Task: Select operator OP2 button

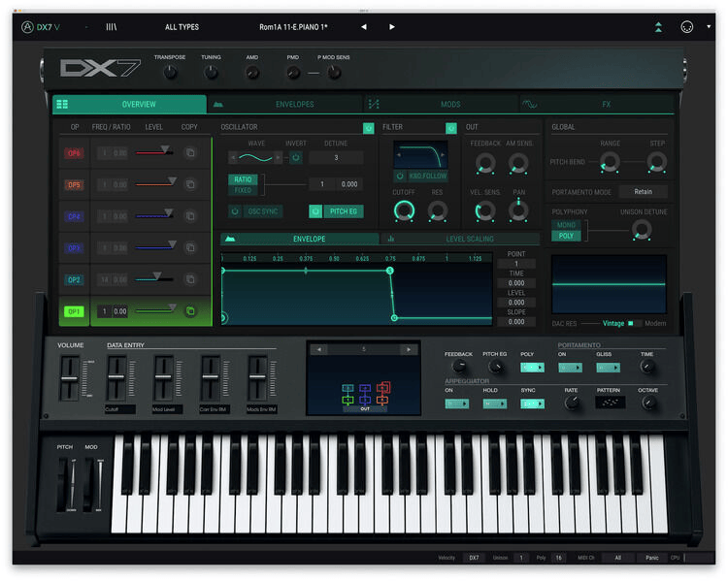Action: click(x=74, y=279)
